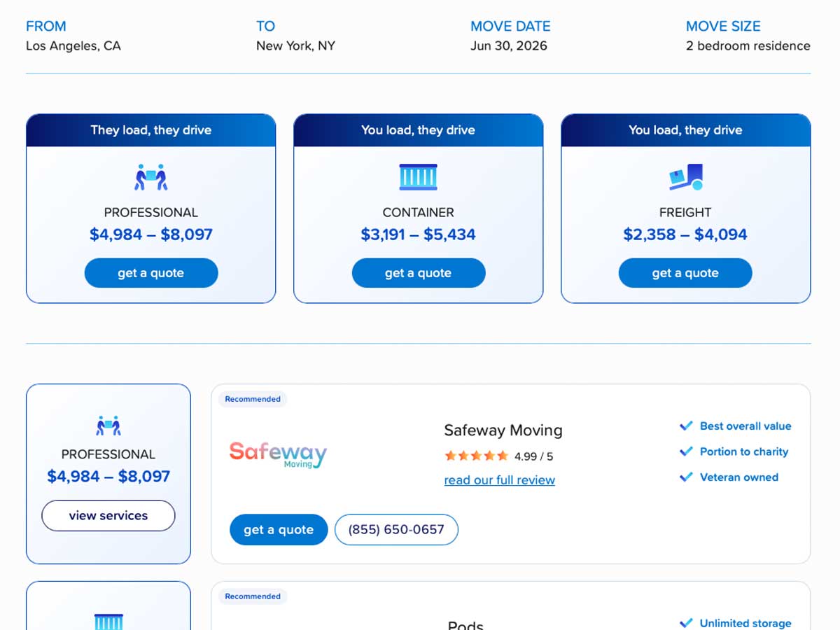
Task: Click the $2,358 – $4,094 freight price
Action: click(x=685, y=234)
